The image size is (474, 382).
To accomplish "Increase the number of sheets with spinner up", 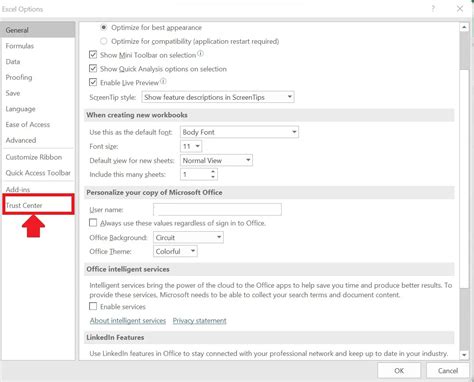I will (213, 171).
